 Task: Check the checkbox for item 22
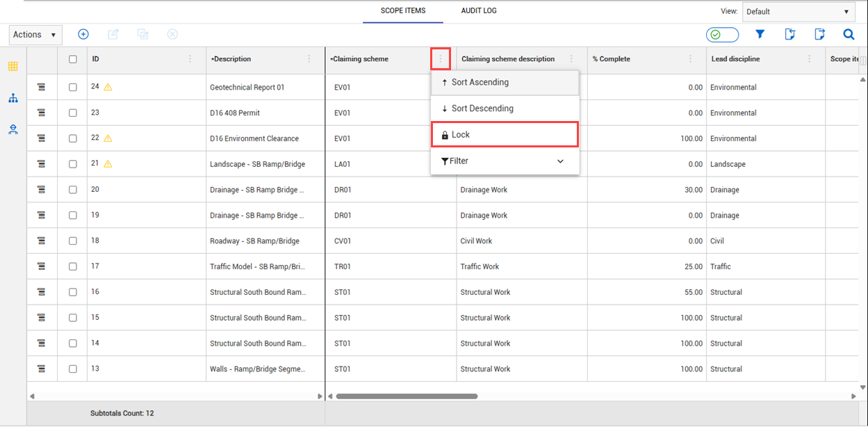point(73,138)
